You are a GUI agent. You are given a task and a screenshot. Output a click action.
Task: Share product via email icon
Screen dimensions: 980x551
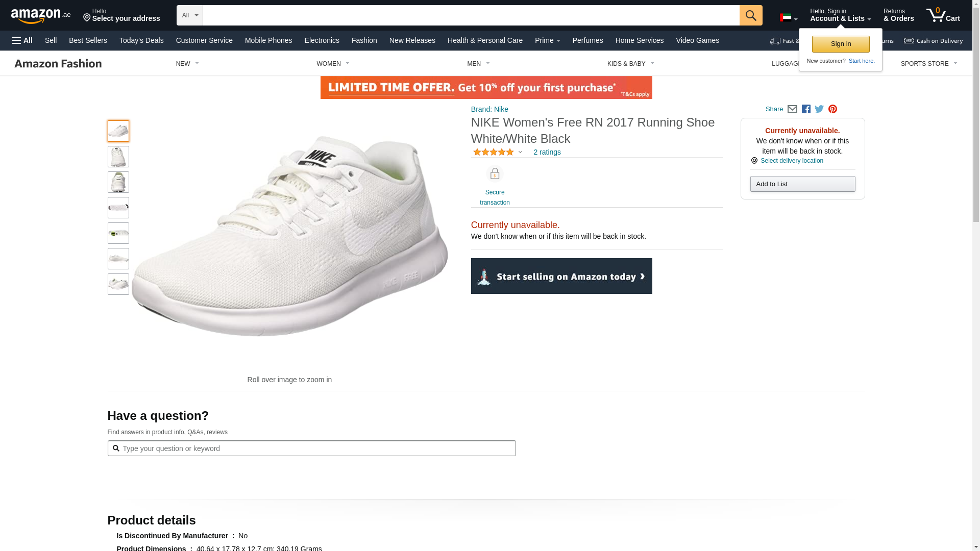click(792, 109)
